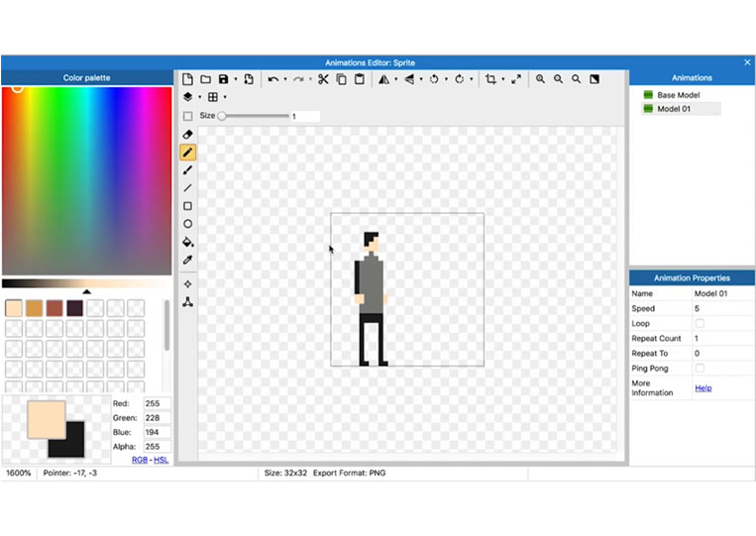Open the rotate clockwise dropdown arrow

(x=471, y=79)
